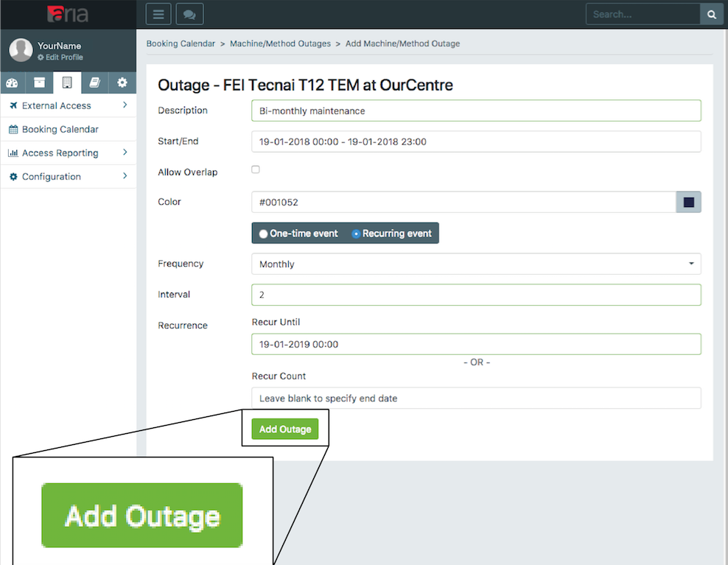Toggle the hamburger menu button
728x565 pixels.
[158, 15]
